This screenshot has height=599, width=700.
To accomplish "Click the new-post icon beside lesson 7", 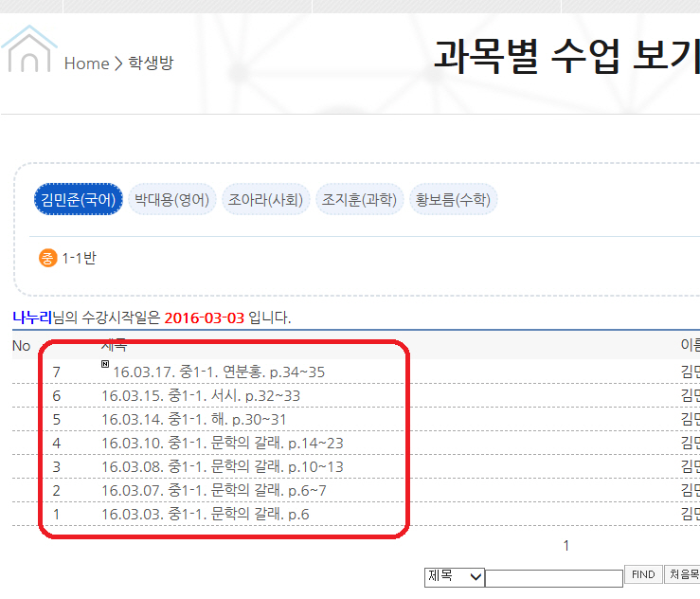I will click(x=105, y=364).
